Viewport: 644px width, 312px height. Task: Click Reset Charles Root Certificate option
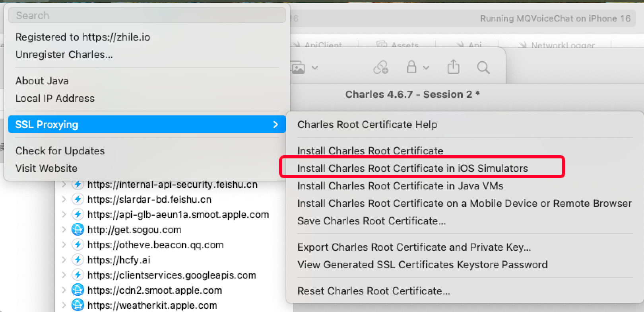coord(374,291)
